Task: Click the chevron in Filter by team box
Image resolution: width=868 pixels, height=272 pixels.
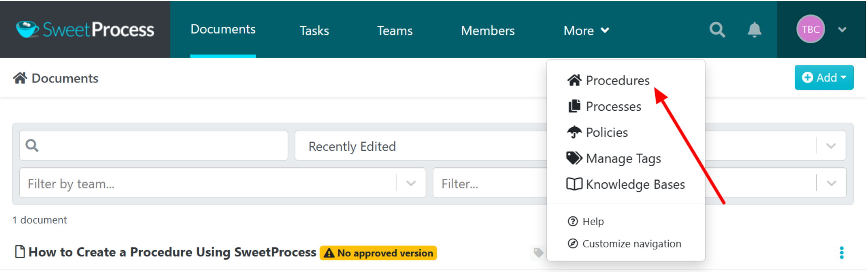Action: coord(411,183)
